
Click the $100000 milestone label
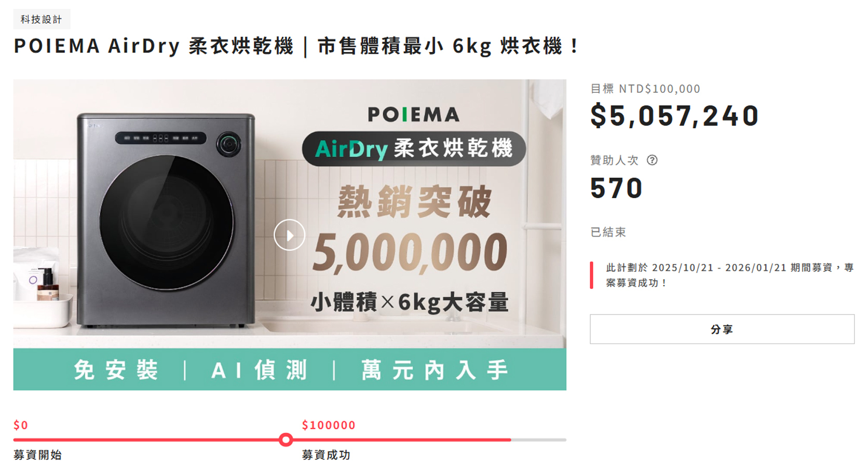point(329,426)
